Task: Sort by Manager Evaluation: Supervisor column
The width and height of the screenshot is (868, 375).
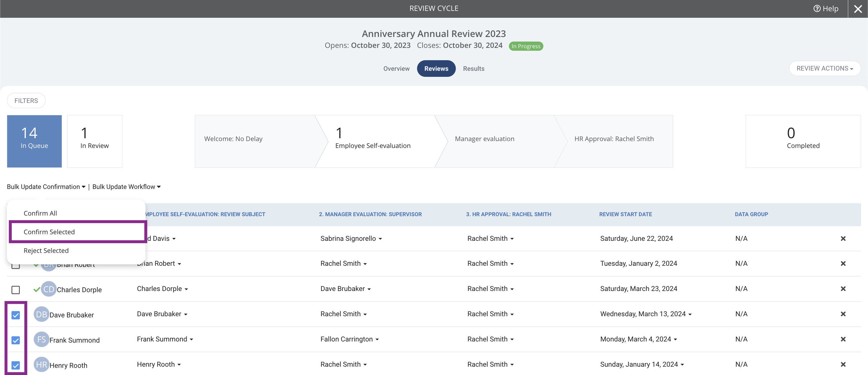Action: (x=370, y=214)
